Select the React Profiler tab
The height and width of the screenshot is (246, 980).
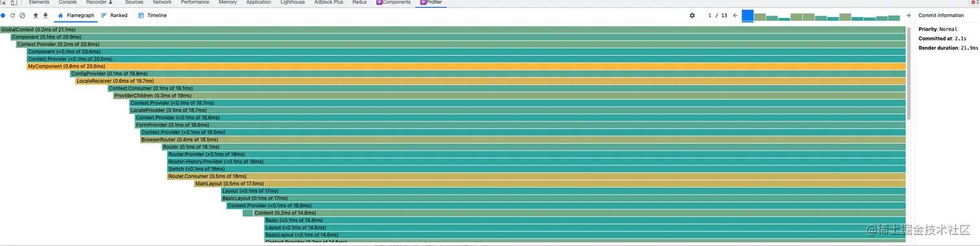point(431,3)
